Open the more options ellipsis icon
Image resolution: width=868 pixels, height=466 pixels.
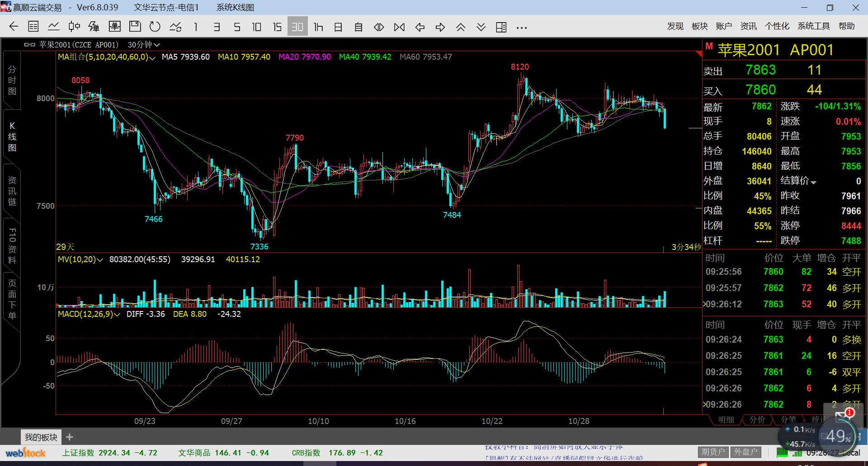click(522, 27)
